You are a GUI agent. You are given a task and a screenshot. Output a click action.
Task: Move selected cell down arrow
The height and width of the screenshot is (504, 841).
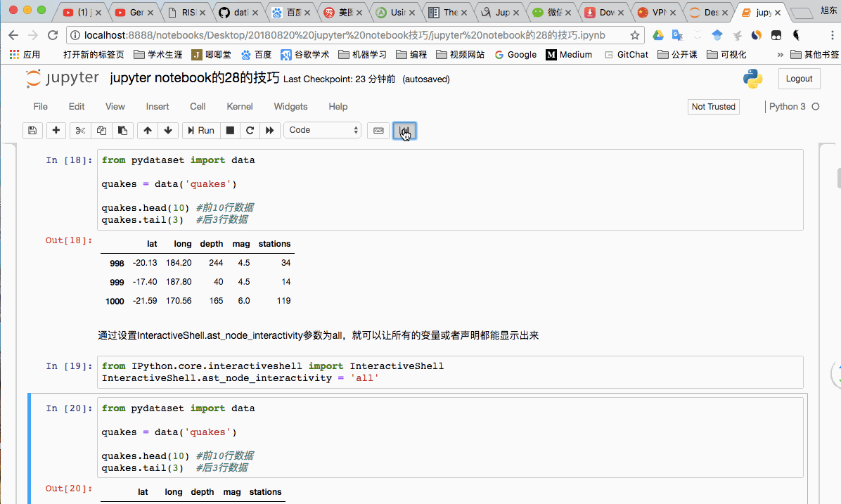pyautogui.click(x=168, y=130)
